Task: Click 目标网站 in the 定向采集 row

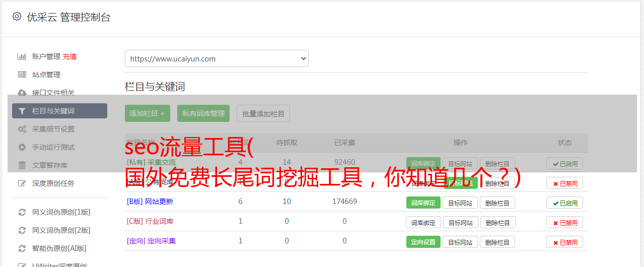Action: (460, 242)
